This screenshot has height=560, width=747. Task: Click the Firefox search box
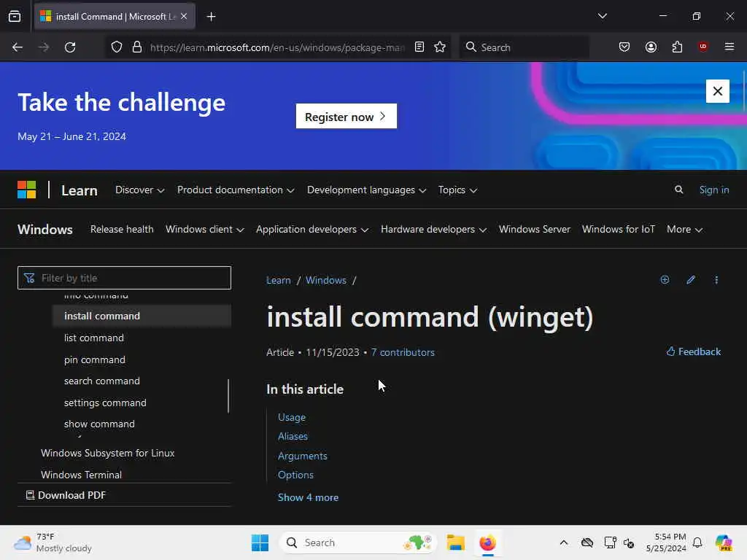(x=524, y=47)
